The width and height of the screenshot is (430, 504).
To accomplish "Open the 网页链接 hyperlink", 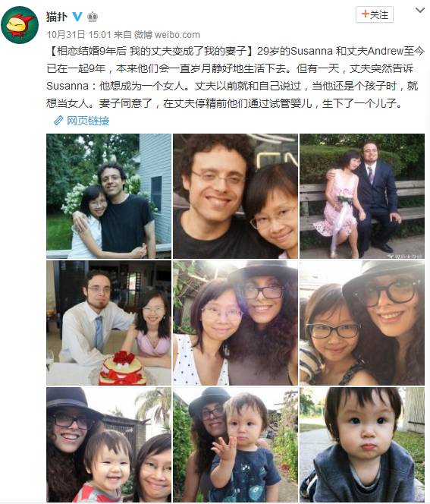I will point(88,121).
